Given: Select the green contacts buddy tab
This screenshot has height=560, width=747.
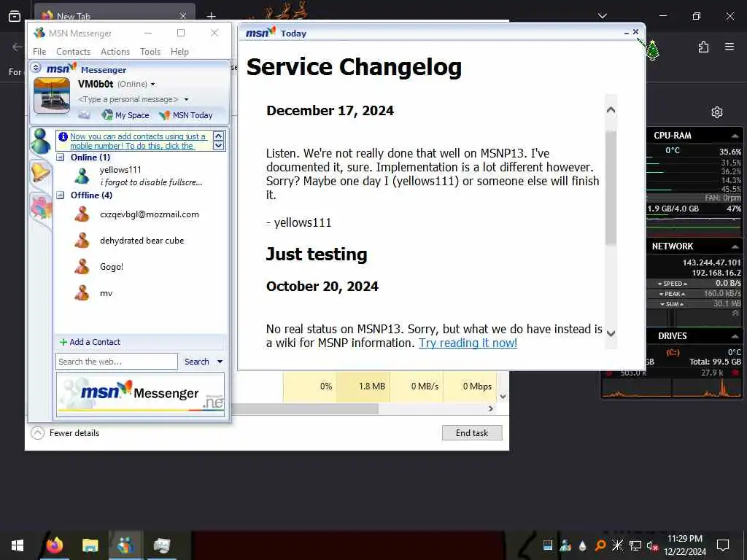Looking at the screenshot, I should pos(41,141).
